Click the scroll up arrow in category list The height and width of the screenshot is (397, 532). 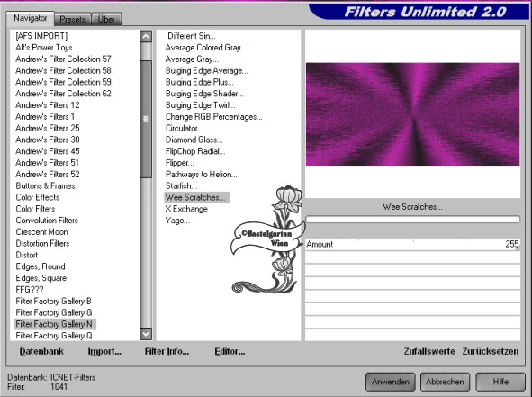point(146,36)
